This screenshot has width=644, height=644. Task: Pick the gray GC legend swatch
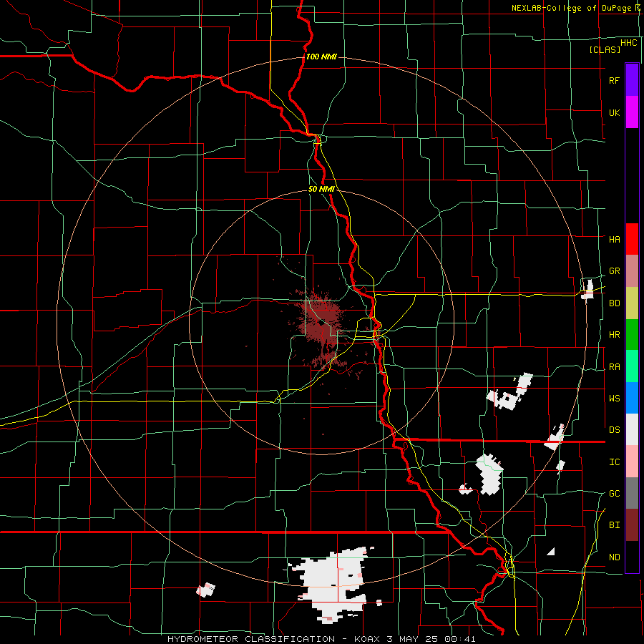[632, 493]
